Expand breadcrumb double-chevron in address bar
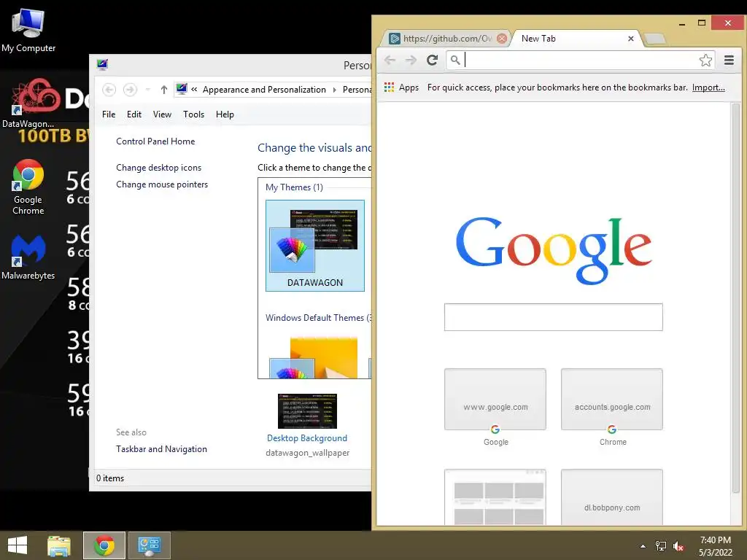The image size is (747, 560). pos(194,90)
